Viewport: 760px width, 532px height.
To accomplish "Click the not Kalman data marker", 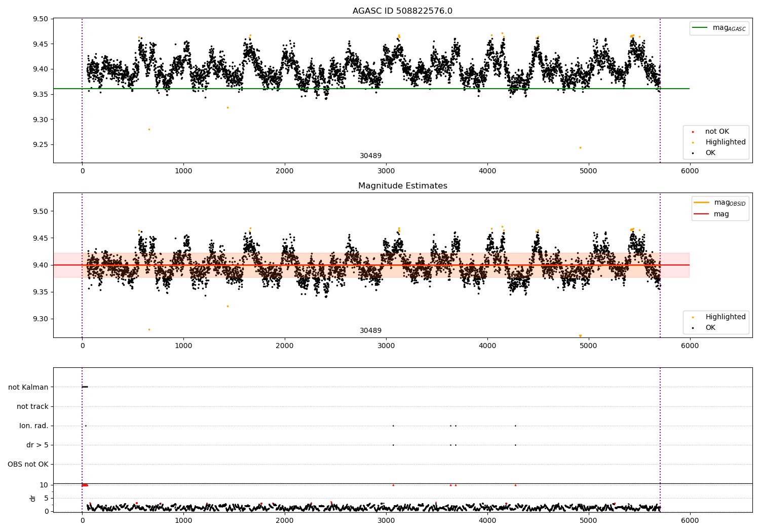I will click(85, 387).
